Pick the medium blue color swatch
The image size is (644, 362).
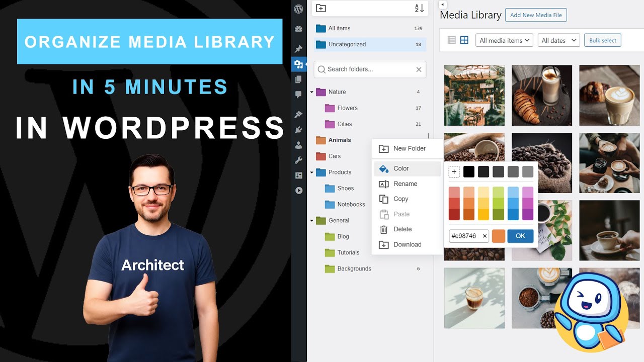[x=513, y=204]
